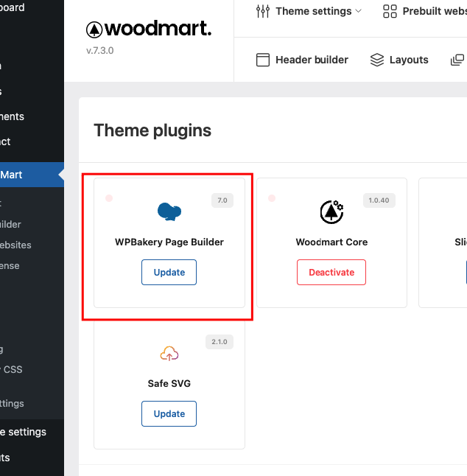Select the highlighted WoodMart sidebar item
Screen dimensions: 467x476
pos(32,175)
